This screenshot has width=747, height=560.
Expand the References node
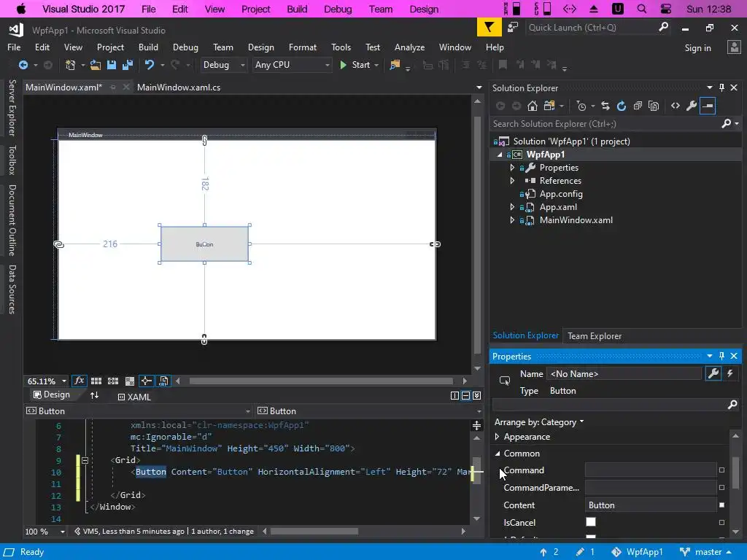[512, 181]
